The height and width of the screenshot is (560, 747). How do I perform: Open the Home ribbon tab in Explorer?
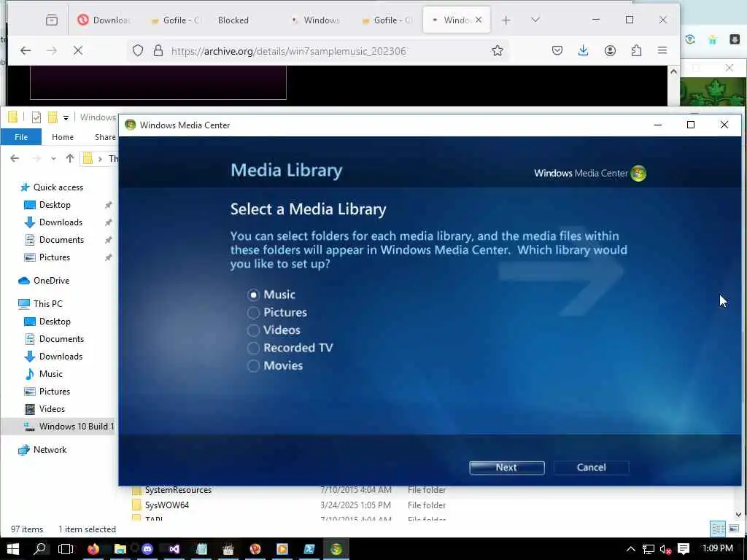click(63, 137)
